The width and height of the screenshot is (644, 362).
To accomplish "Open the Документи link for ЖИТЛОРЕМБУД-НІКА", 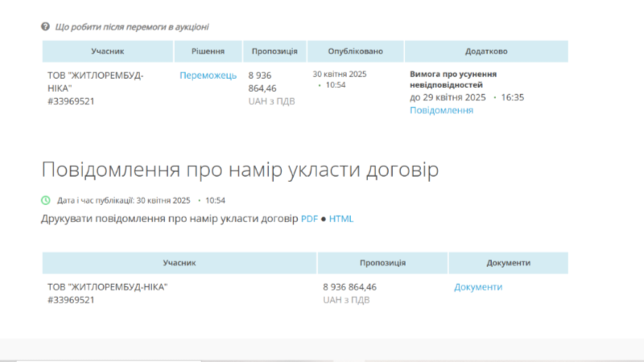I will pos(478,287).
